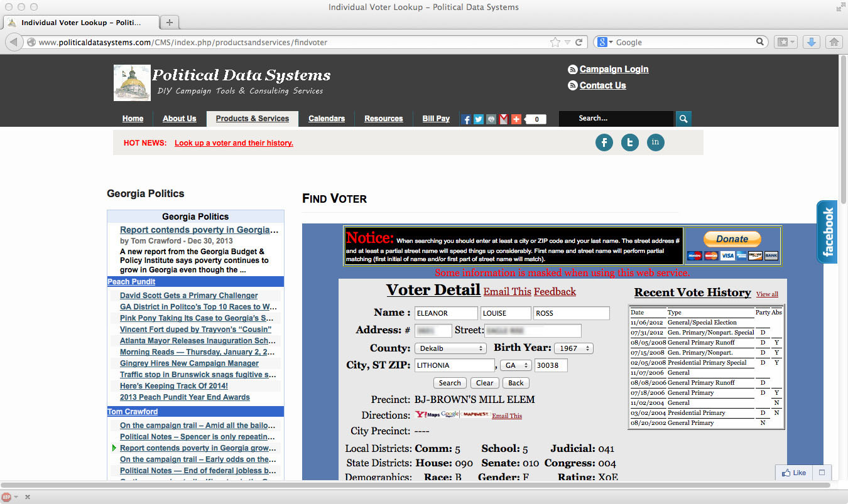Click RSS icon beside Campaign Login
This screenshot has height=504, width=848.
(572, 70)
